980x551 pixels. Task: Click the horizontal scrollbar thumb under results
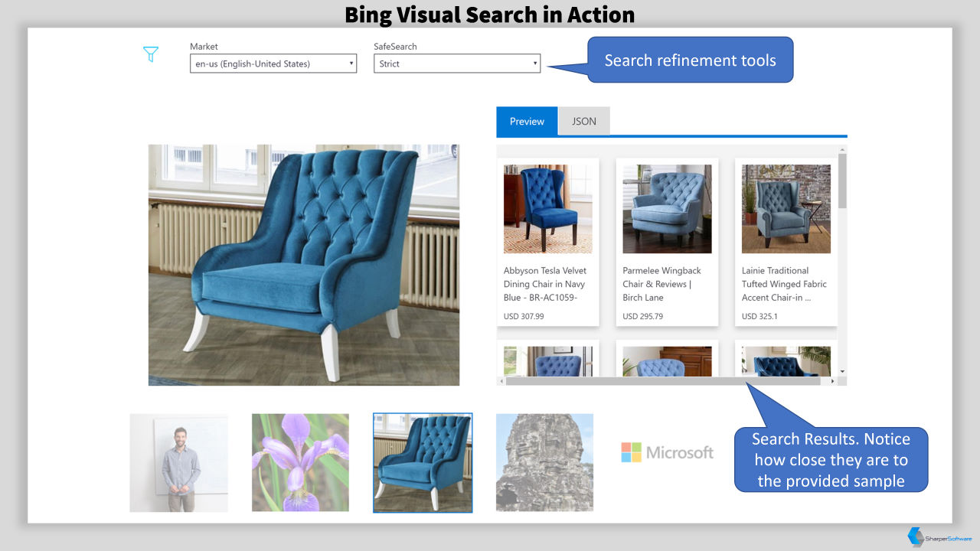(x=663, y=381)
